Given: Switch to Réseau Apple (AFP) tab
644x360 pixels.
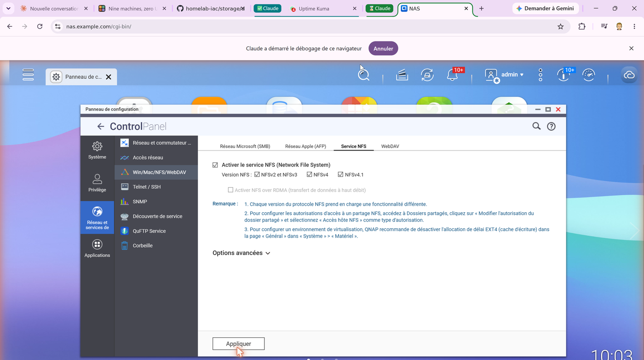Looking at the screenshot, I should pos(305,146).
